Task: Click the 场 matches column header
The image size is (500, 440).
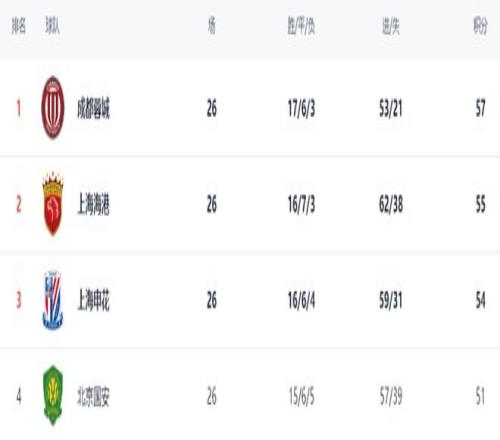Action: (212, 26)
